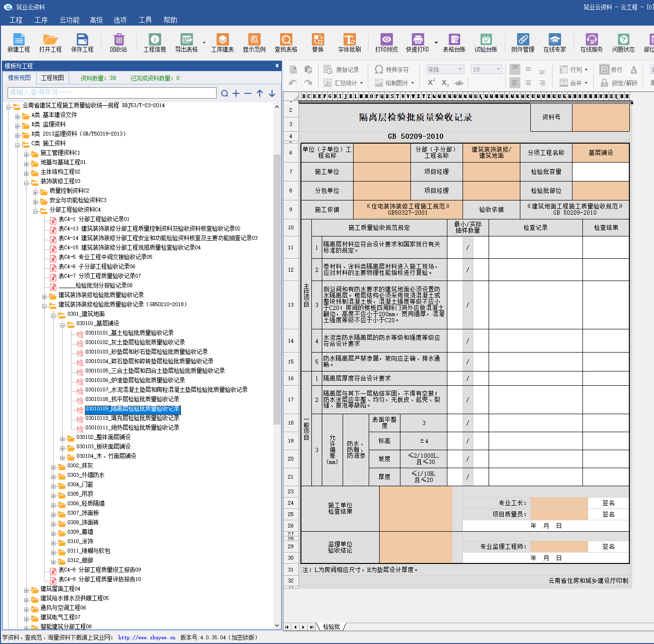Viewport: 654px width, 644px height.
Task: Center text horizontally
Action: [528, 82]
